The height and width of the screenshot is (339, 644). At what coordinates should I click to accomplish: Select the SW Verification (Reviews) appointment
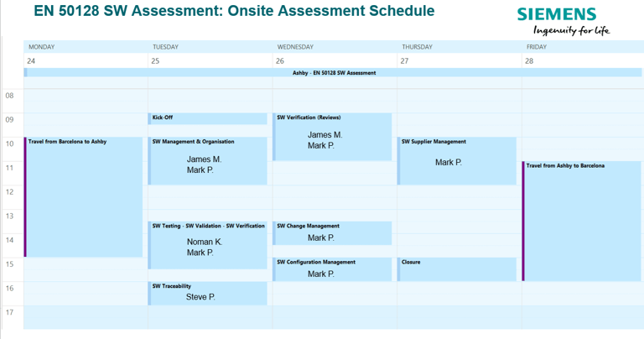tap(332, 137)
